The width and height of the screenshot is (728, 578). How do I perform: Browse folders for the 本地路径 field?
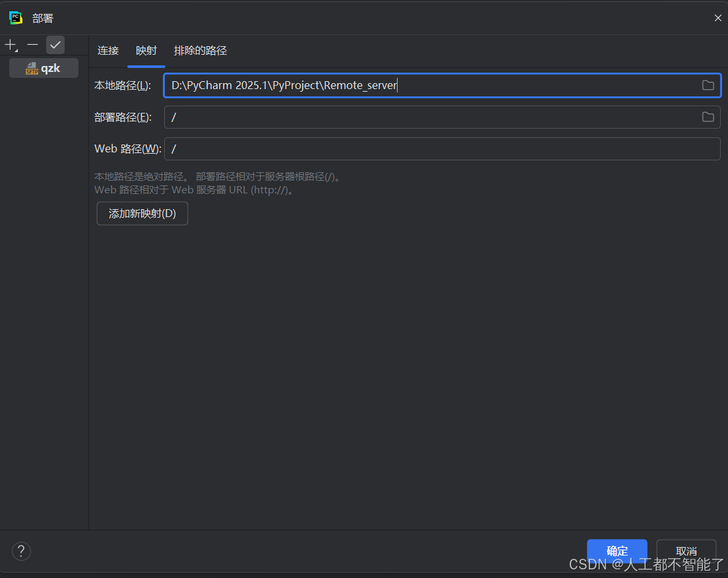tap(708, 85)
